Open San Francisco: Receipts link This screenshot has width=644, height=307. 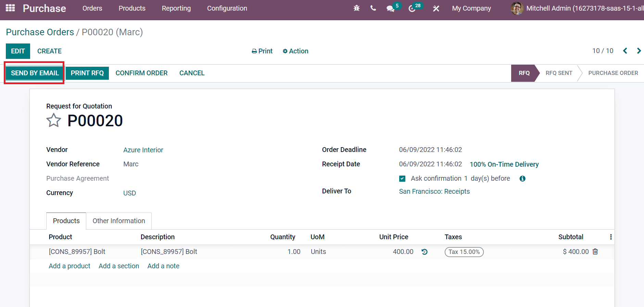pyautogui.click(x=434, y=191)
